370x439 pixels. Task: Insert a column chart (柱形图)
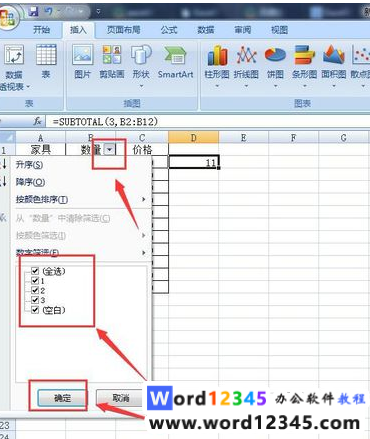[x=217, y=66]
